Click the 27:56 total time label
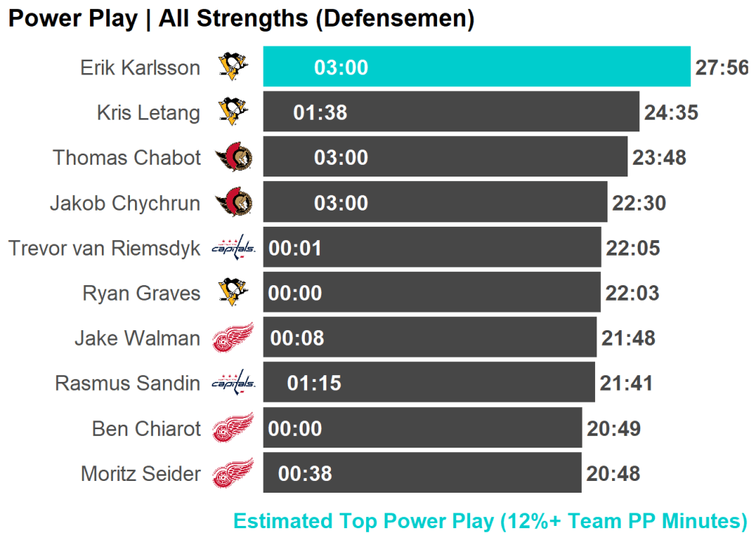The image size is (756, 540). pos(722,68)
